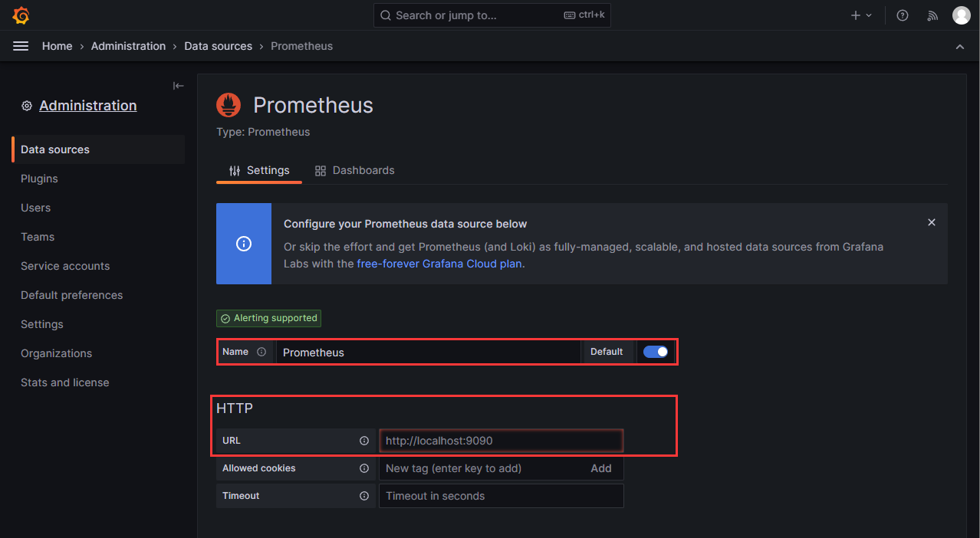980x538 pixels.
Task: Click the user profile avatar
Action: pyautogui.click(x=961, y=15)
